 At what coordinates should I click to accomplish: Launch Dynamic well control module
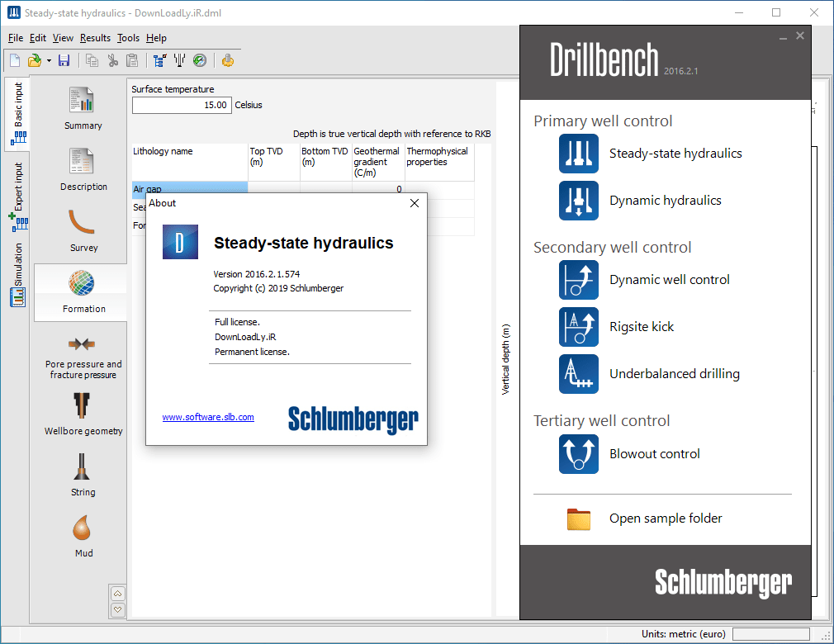pos(669,280)
